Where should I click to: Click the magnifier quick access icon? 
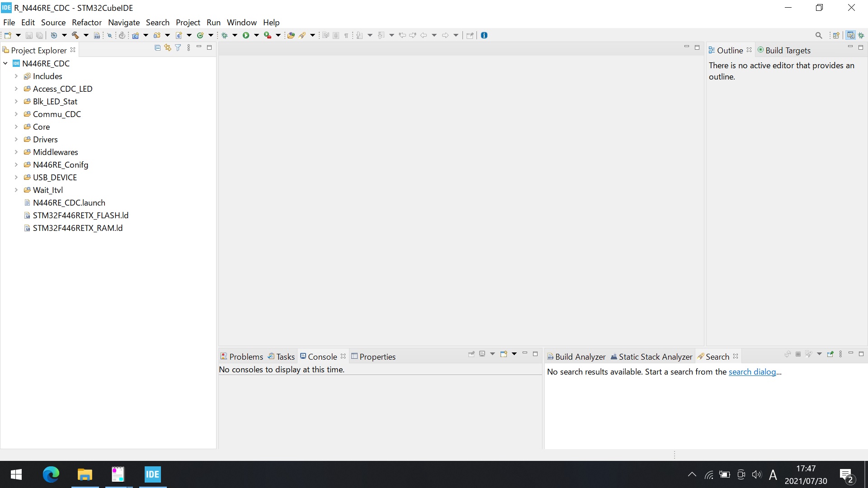click(819, 35)
